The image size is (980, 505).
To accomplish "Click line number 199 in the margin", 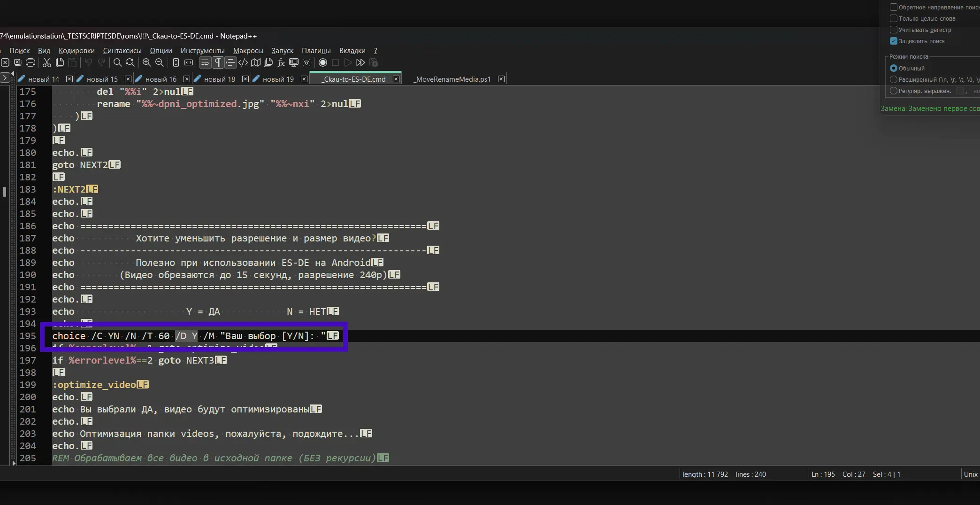I will 28,385.
